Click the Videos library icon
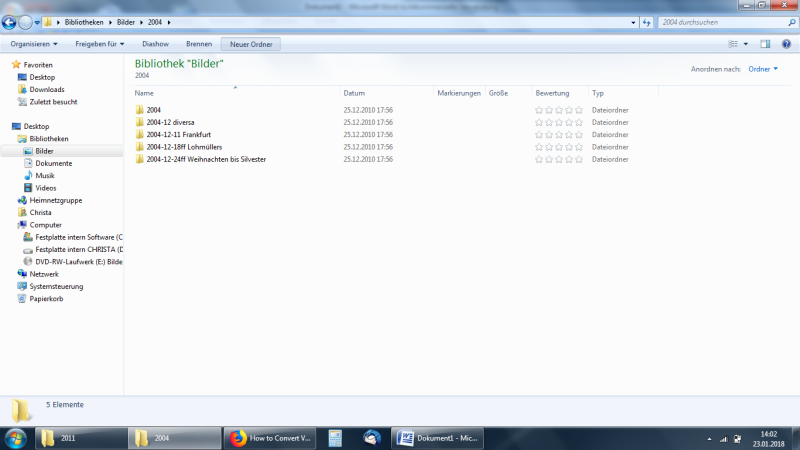Image resolution: width=800 pixels, height=450 pixels. pyautogui.click(x=28, y=188)
